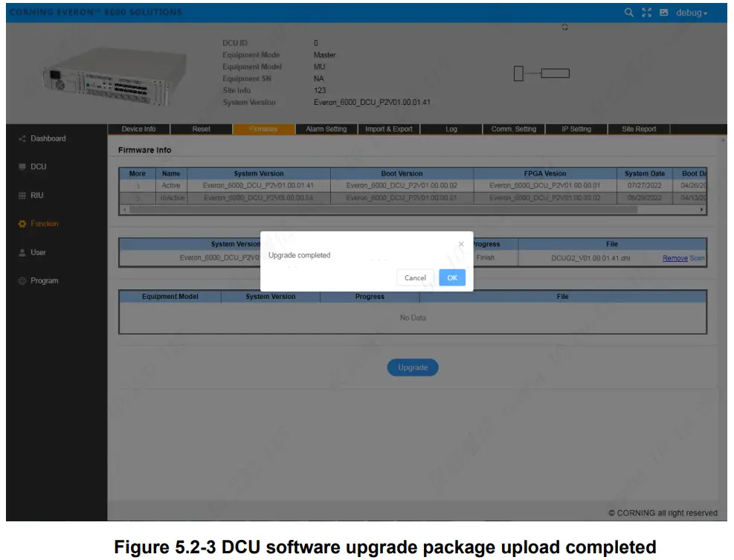The width and height of the screenshot is (734, 560).
Task: Open the Log tab
Action: (x=451, y=129)
